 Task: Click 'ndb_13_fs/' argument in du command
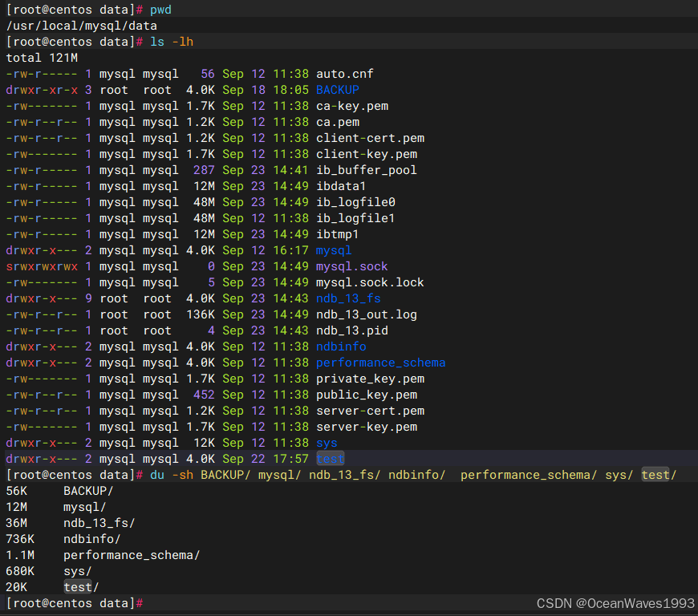[344, 475]
